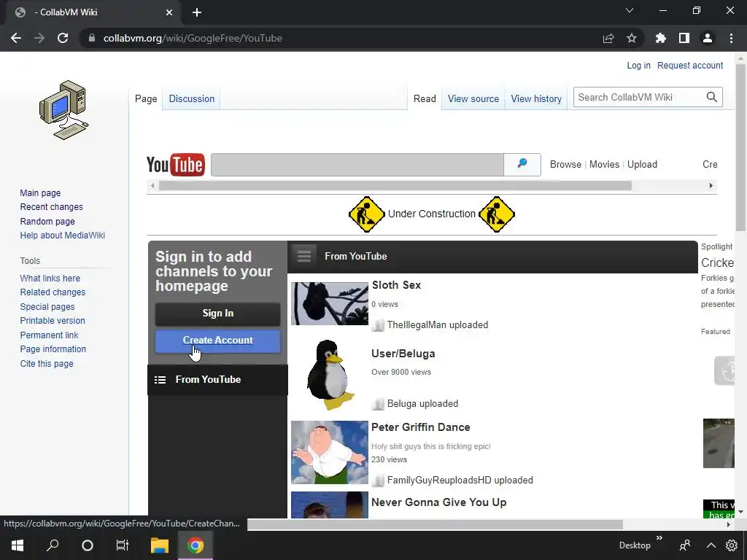Open the Chrome extensions puzzle icon
This screenshot has height=560, width=747.
(x=660, y=38)
